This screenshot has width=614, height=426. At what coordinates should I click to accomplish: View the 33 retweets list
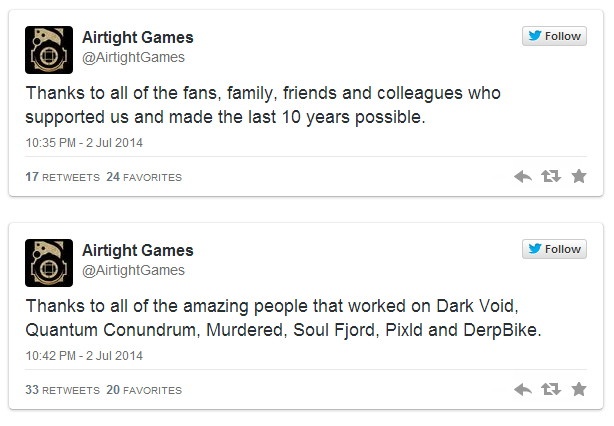coord(63,390)
